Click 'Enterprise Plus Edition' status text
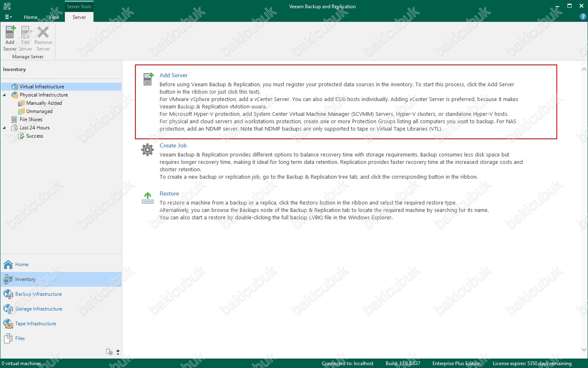Screen dimensions: 588x368 tap(456, 363)
